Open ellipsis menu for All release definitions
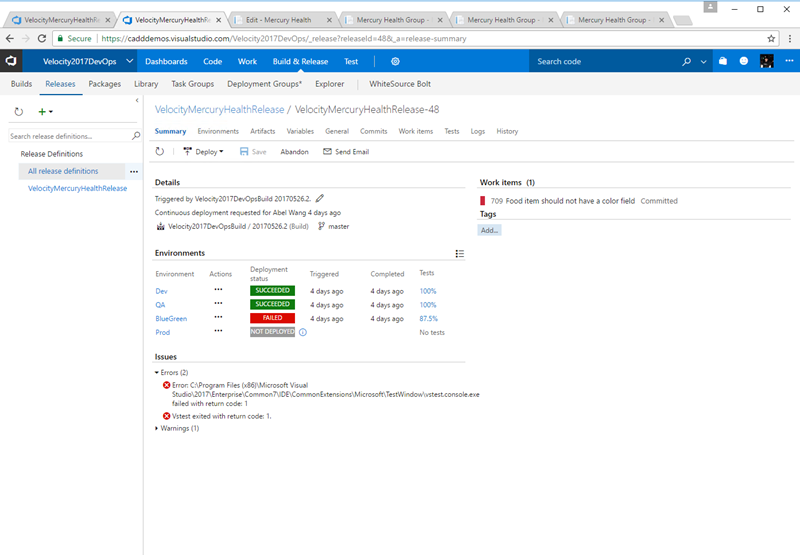The width and height of the screenshot is (800, 555). pyautogui.click(x=134, y=171)
